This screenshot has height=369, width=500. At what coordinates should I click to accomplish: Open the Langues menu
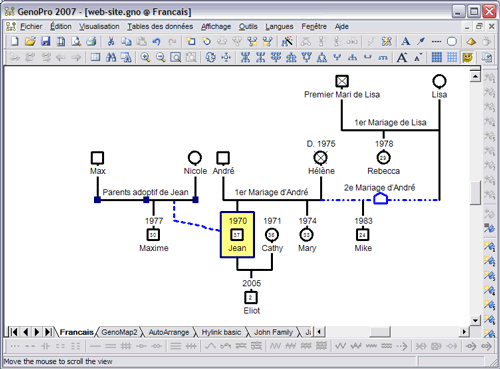[279, 26]
